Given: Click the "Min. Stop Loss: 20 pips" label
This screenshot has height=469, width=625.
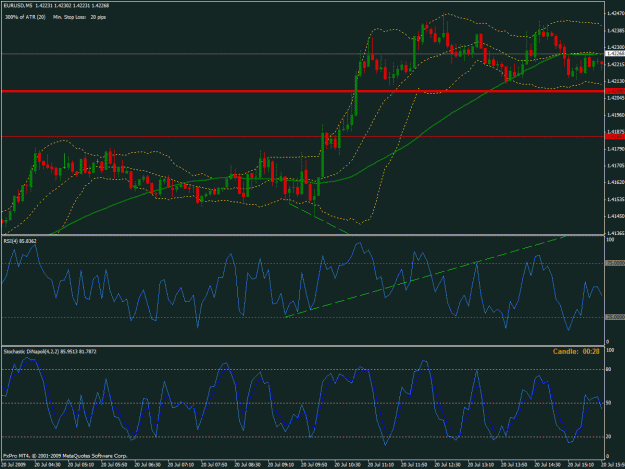Looking at the screenshot, I should pos(79,17).
